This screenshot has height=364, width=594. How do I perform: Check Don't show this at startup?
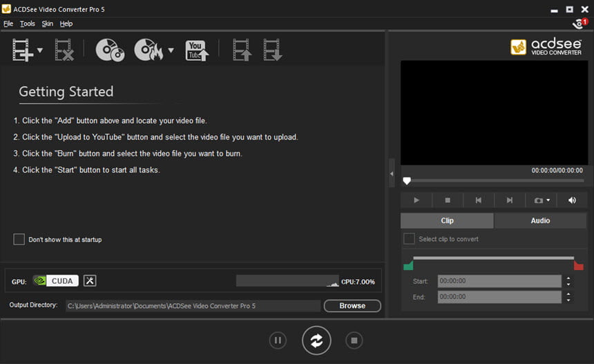tap(19, 240)
